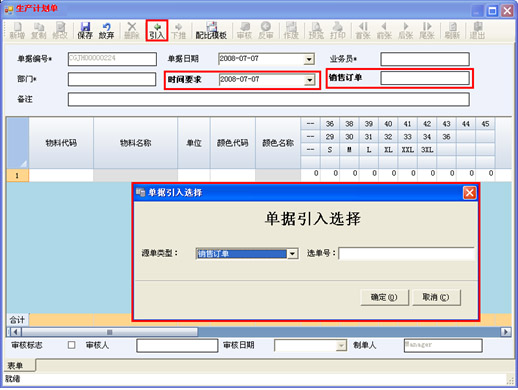Click the 物料代码 column header
This screenshot has width=518, height=390.
point(61,143)
